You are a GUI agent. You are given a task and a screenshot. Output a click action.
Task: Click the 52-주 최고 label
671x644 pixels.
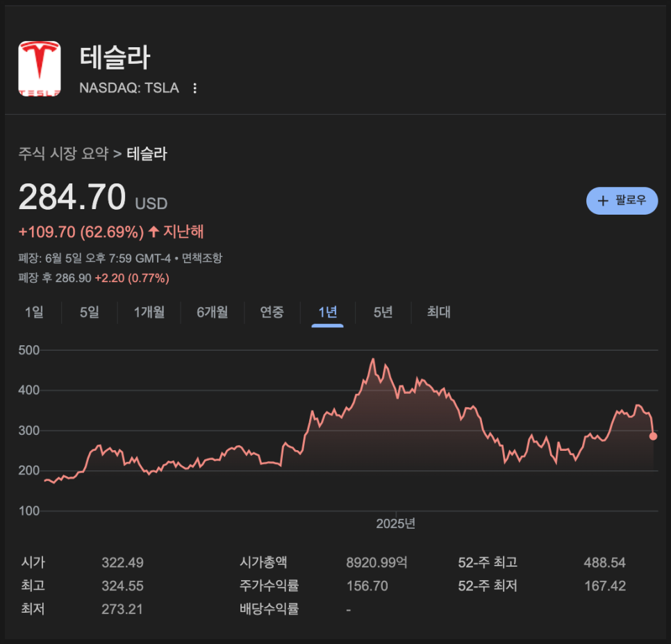click(488, 562)
